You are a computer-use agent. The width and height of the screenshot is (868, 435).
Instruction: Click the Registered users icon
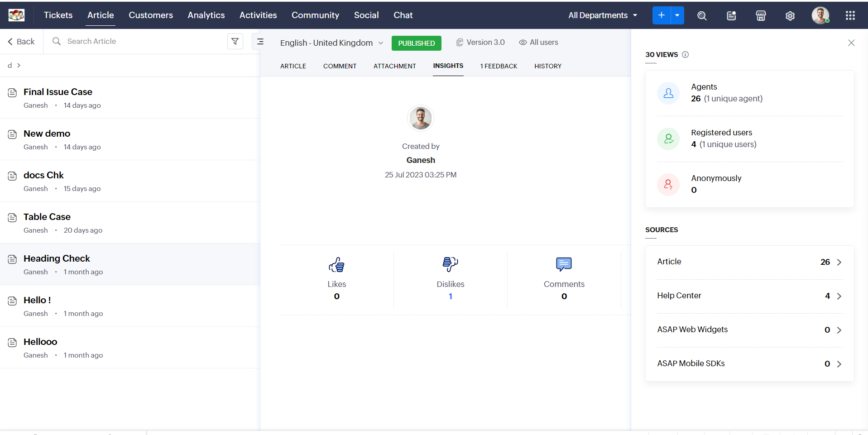click(x=668, y=139)
